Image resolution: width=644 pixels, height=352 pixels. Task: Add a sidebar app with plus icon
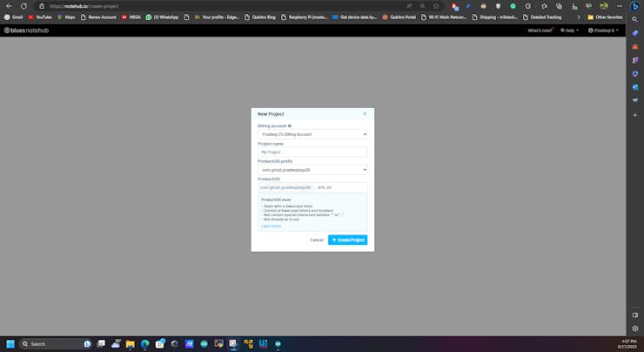pos(635,115)
